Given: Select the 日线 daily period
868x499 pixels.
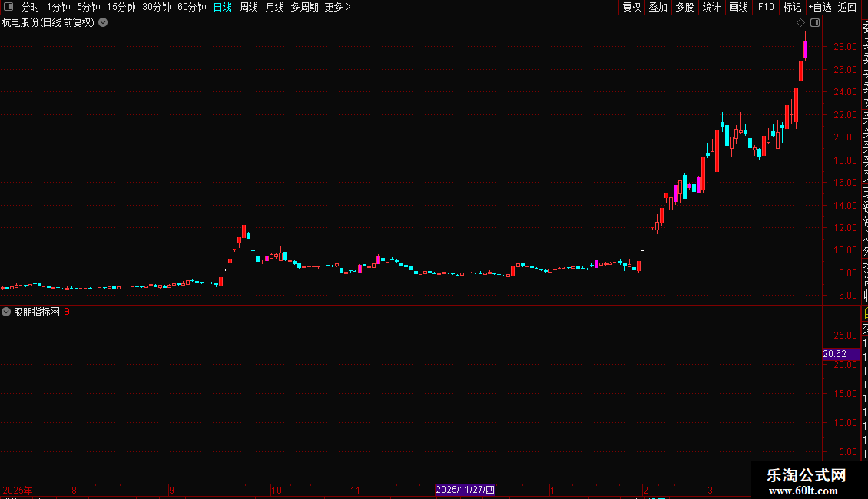Looking at the screenshot, I should tap(223, 7).
